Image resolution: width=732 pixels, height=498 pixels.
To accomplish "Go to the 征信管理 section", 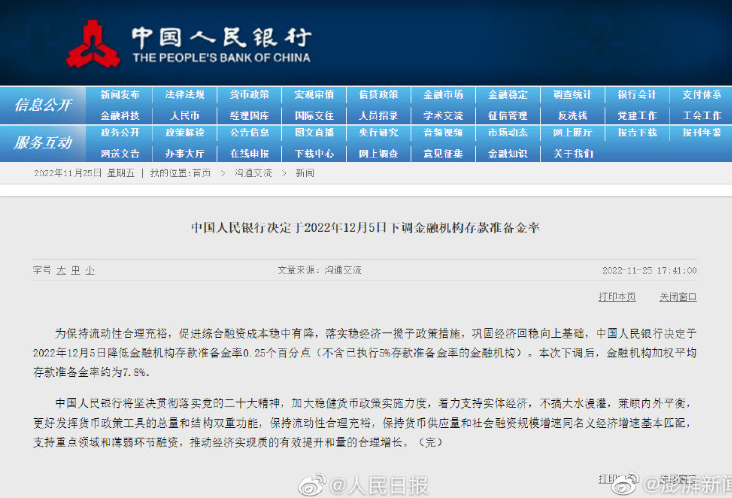I will pos(508,115).
